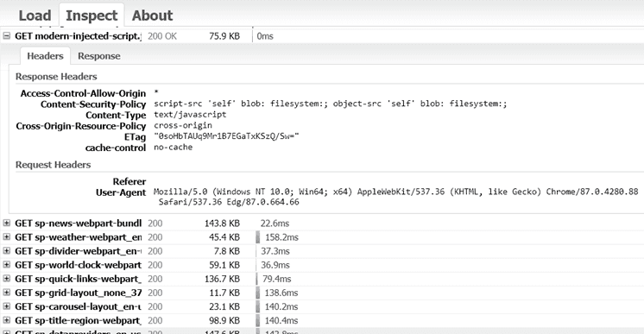Expand the sp-title-region-webpart request
Viewport: 644px width, 334px height.
tap(7, 320)
